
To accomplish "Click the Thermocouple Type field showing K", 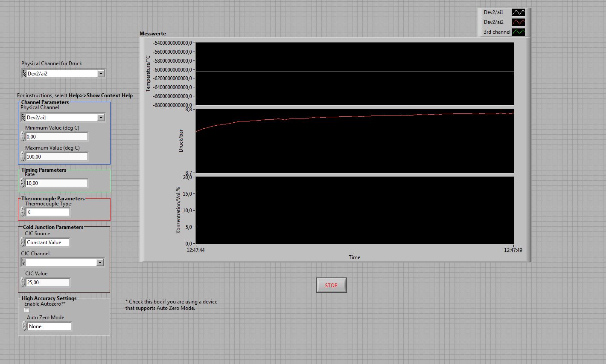I will coord(48,212).
